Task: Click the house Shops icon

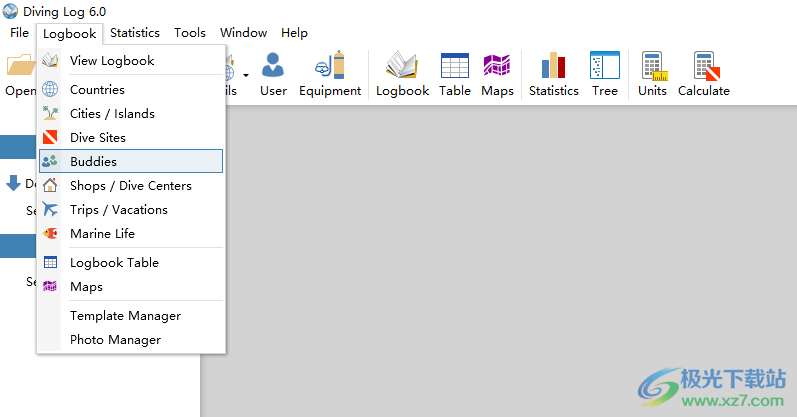Action: pyautogui.click(x=50, y=185)
